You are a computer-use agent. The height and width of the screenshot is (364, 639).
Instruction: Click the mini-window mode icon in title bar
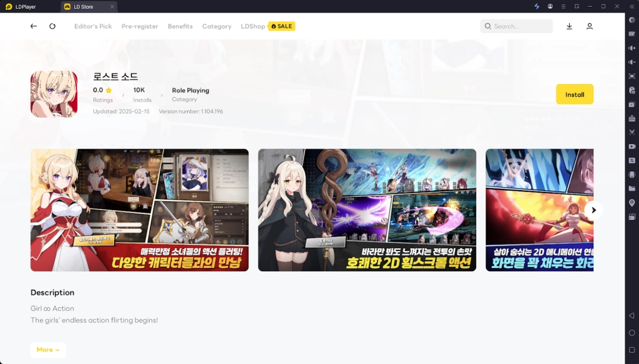pyautogui.click(x=577, y=6)
